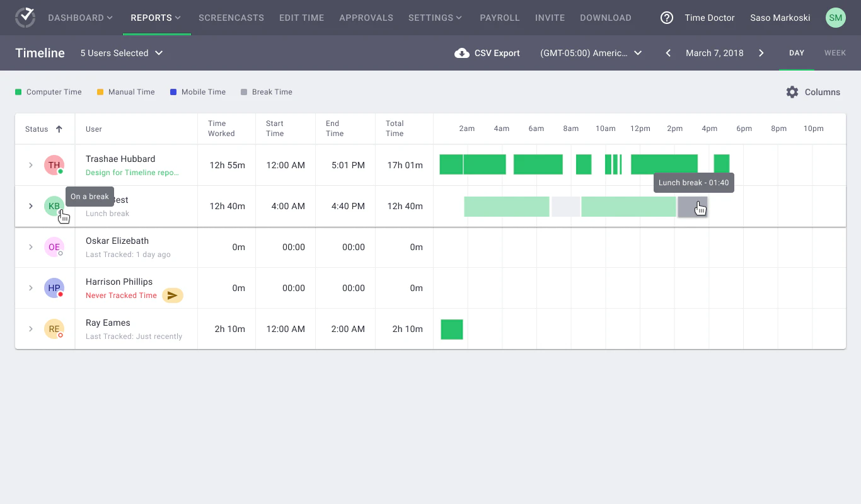The height and width of the screenshot is (504, 861).
Task: Click the SM profile avatar
Action: pos(835,18)
